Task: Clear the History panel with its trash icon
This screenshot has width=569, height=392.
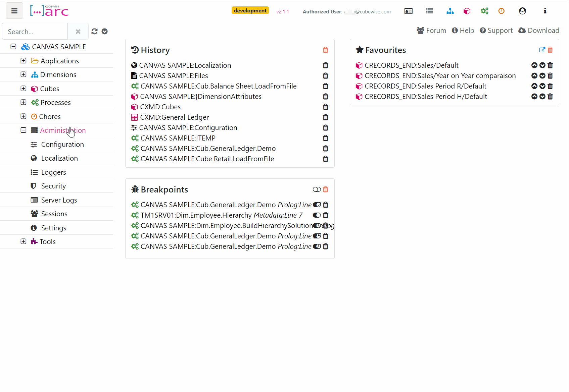Action: (325, 50)
